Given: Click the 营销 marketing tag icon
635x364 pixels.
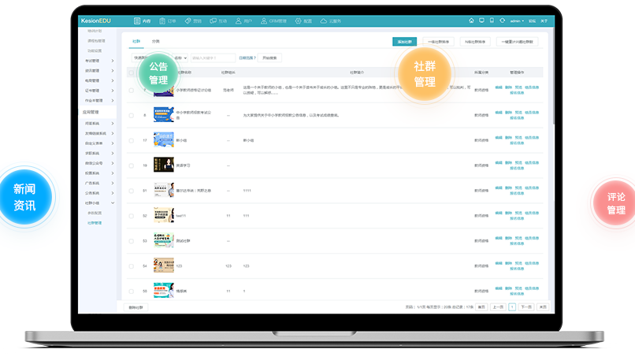Looking at the screenshot, I should (188, 20).
